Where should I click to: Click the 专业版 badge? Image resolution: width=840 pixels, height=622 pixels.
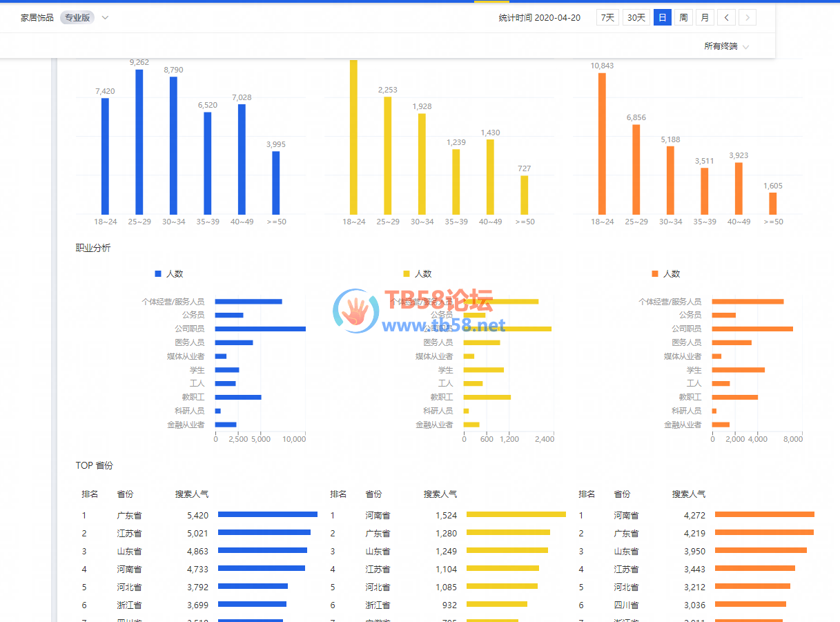pos(77,17)
